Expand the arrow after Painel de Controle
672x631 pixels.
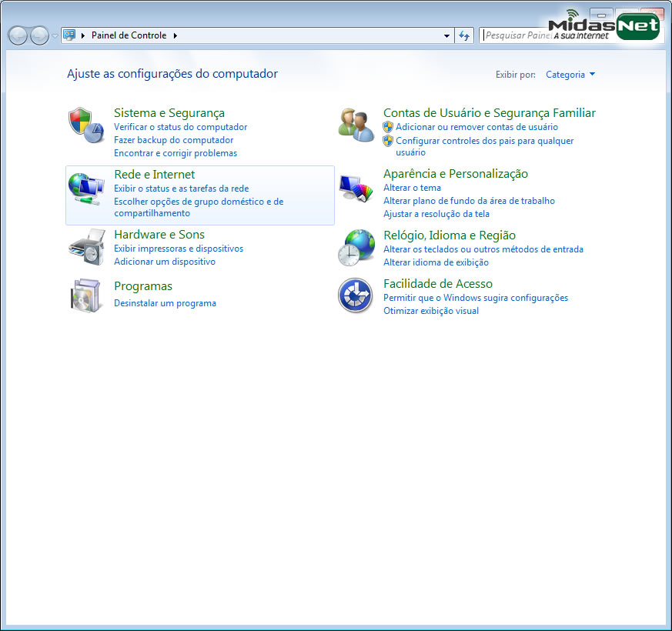(x=176, y=35)
